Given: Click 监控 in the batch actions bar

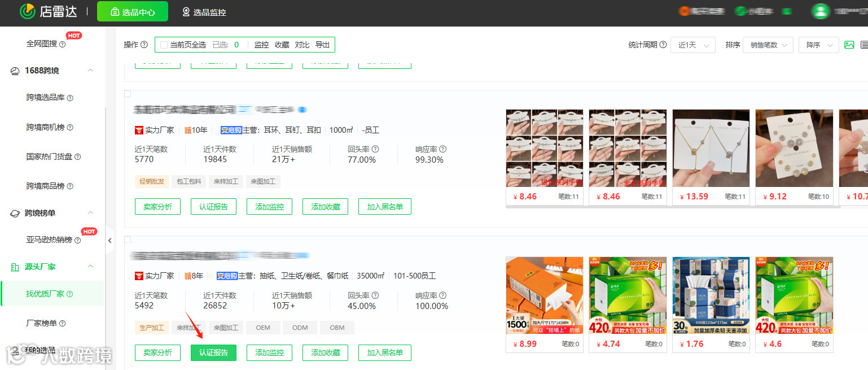Looking at the screenshot, I should [x=261, y=45].
